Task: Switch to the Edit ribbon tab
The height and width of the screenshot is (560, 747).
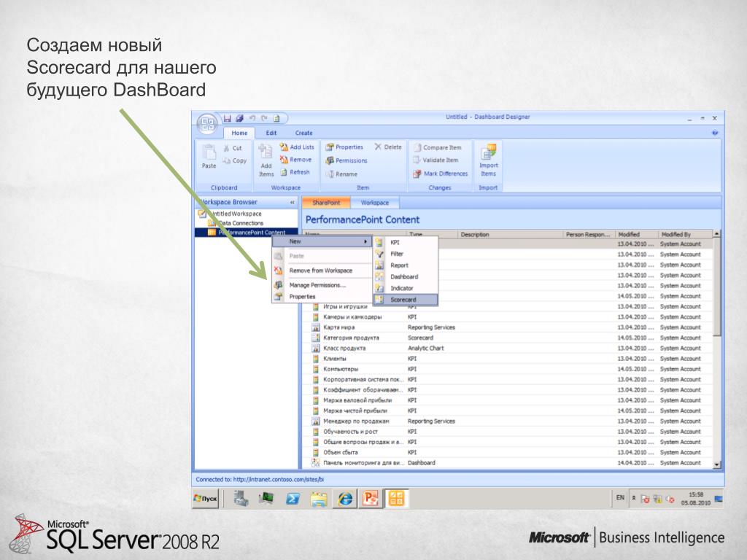Action: pos(271,133)
